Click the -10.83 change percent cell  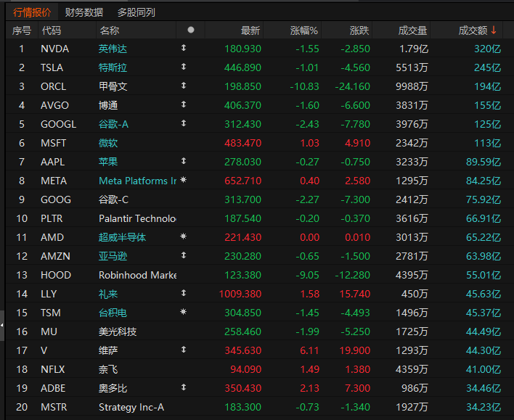(x=304, y=86)
